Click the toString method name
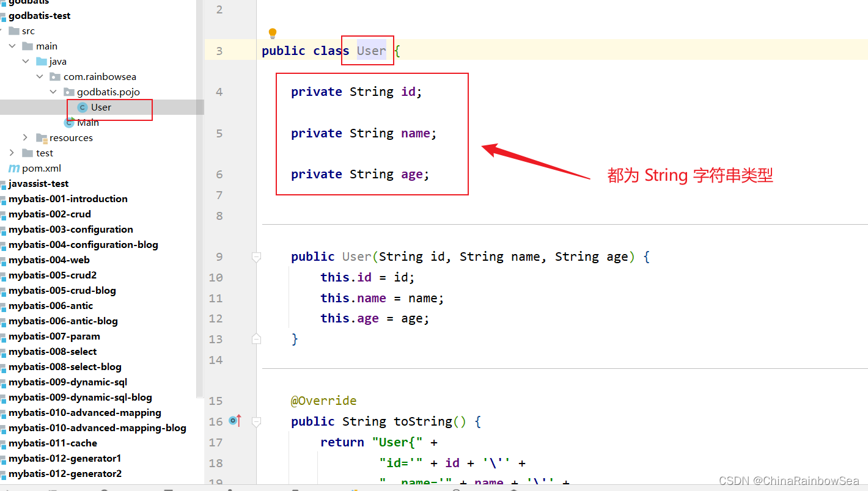The image size is (868, 491). pyautogui.click(x=423, y=421)
